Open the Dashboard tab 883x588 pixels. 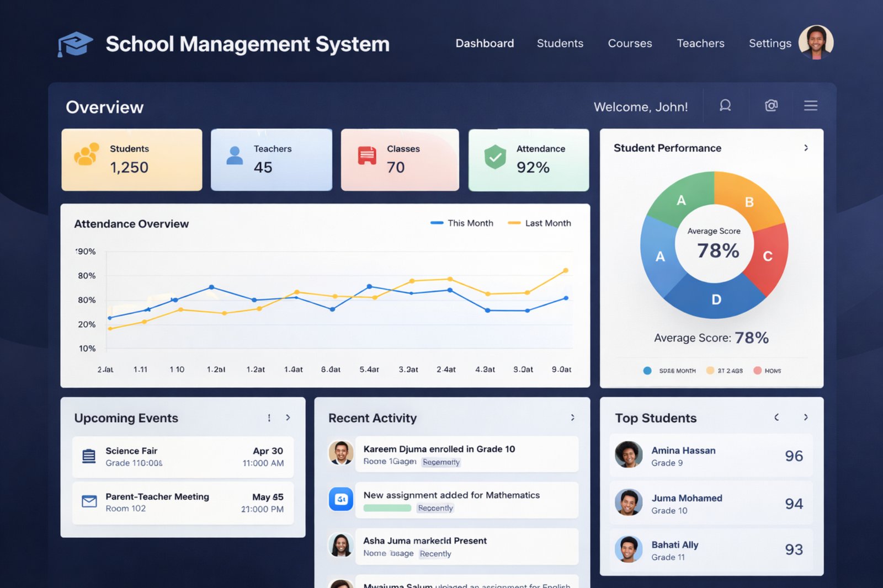(x=485, y=44)
